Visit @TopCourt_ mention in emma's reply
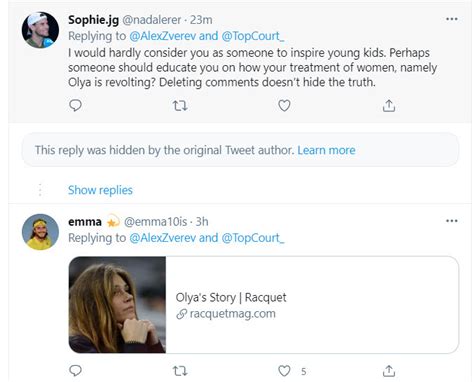This screenshot has width=474, height=382. click(x=253, y=238)
